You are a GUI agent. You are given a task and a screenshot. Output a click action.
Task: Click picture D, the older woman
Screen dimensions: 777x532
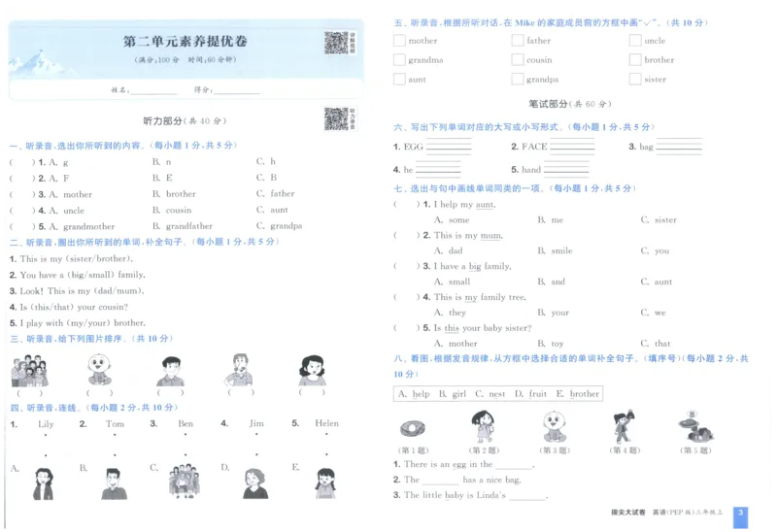[x=255, y=483]
